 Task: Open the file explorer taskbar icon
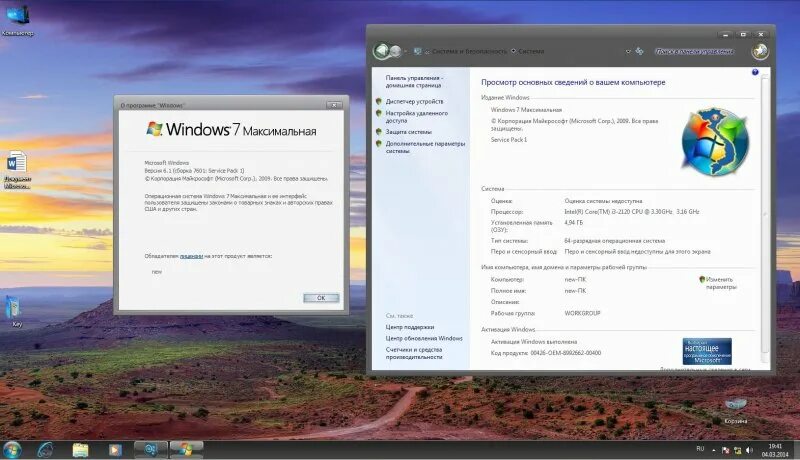[80, 450]
